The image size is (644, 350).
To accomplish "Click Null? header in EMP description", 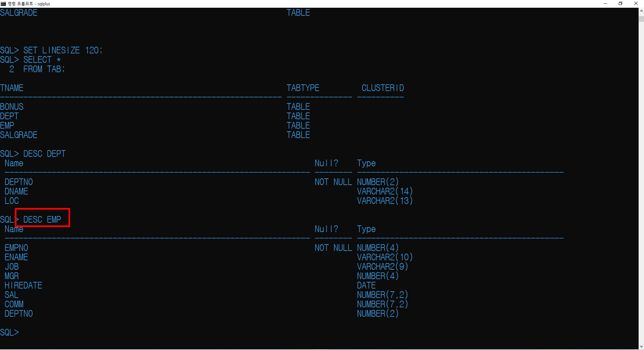I will pos(326,229).
